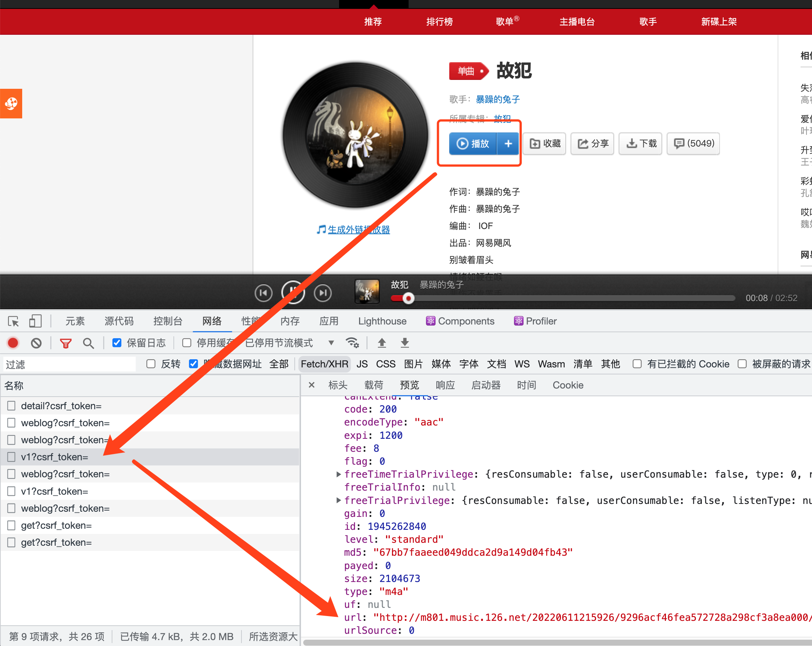The width and height of the screenshot is (812, 646).
Task: Click the previous track button in player bar
Action: (x=263, y=293)
